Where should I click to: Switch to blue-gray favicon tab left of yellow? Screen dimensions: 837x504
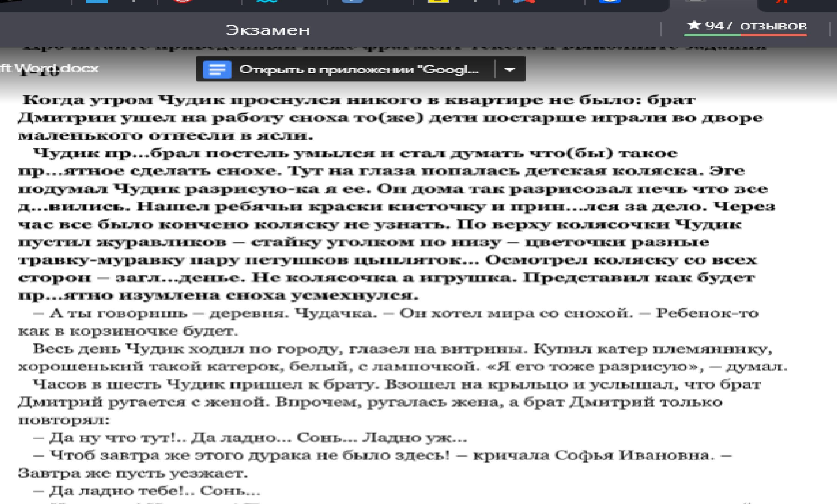[352, 2]
